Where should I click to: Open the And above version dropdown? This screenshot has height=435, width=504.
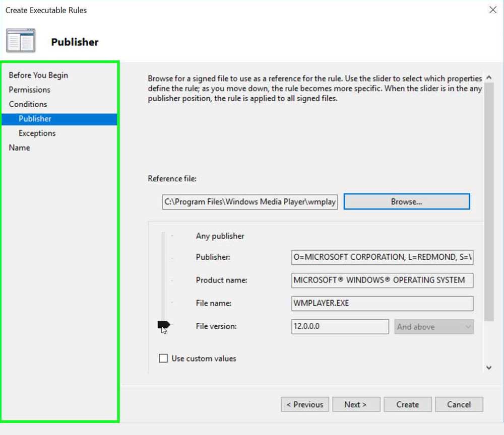click(434, 327)
